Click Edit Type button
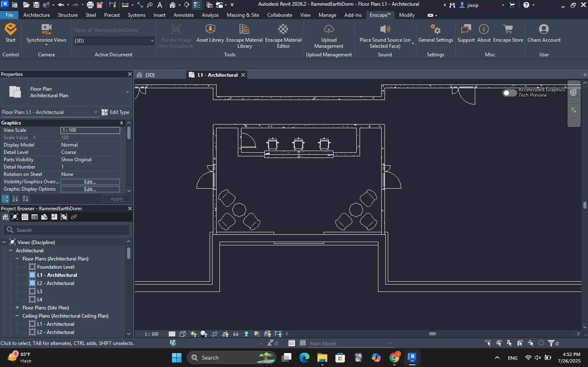588x367 pixels. point(116,112)
